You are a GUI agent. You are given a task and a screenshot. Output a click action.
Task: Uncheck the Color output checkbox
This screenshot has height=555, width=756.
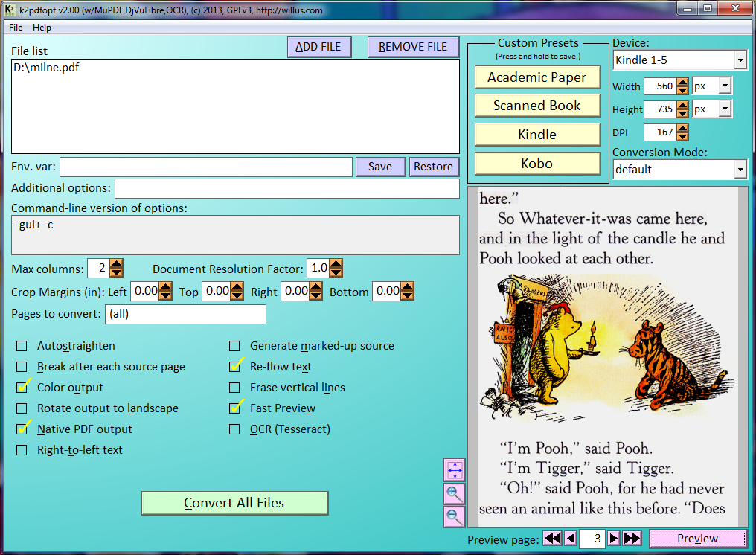pos(22,387)
